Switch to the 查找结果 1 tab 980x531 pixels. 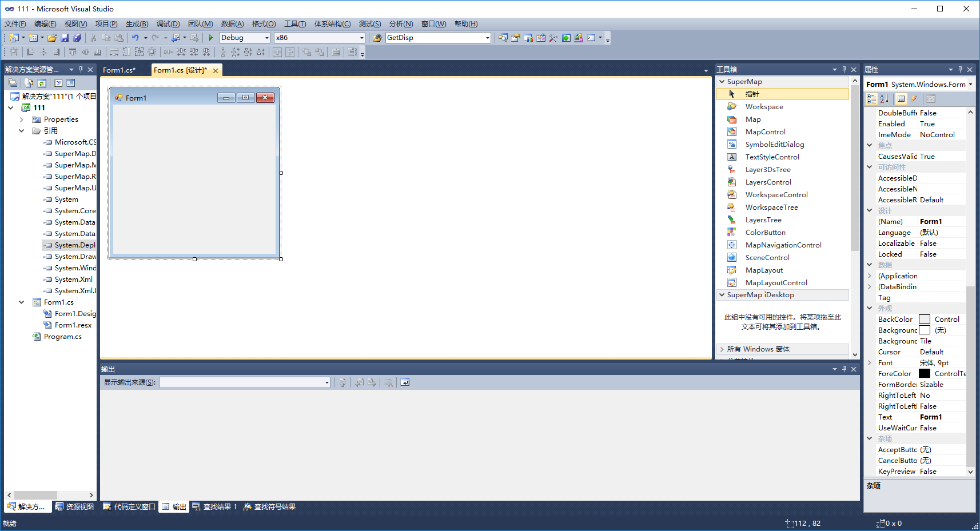214,507
